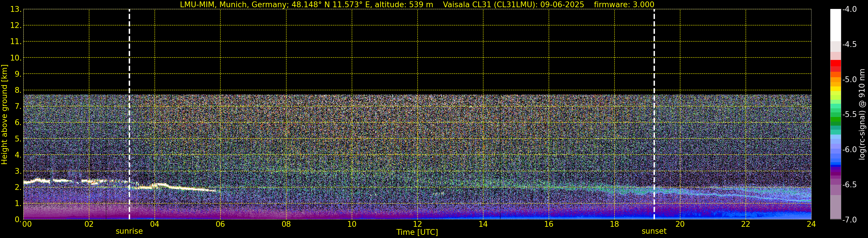Image resolution: width=868 pixels, height=238 pixels.
Task: Click the colorbar tick label -4.5
Action: (850, 44)
